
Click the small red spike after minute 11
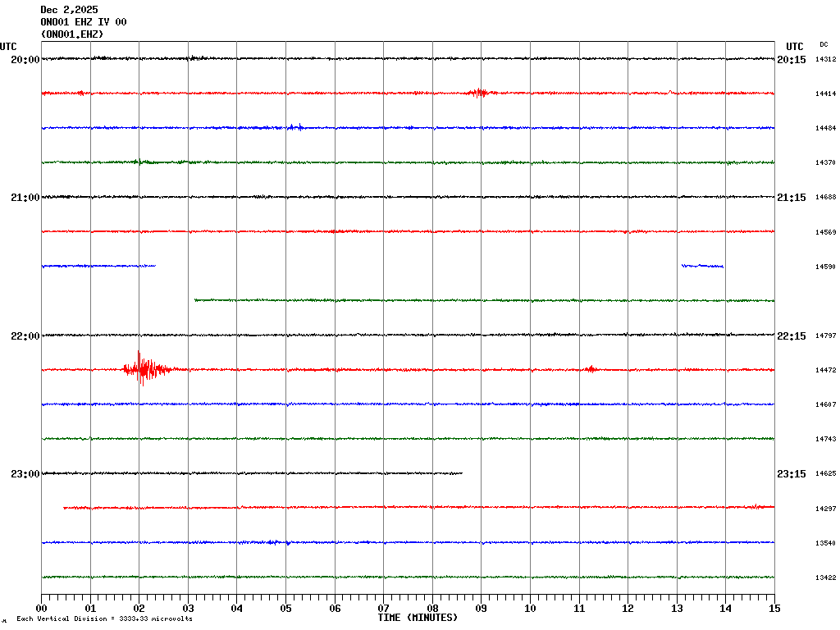click(x=591, y=369)
